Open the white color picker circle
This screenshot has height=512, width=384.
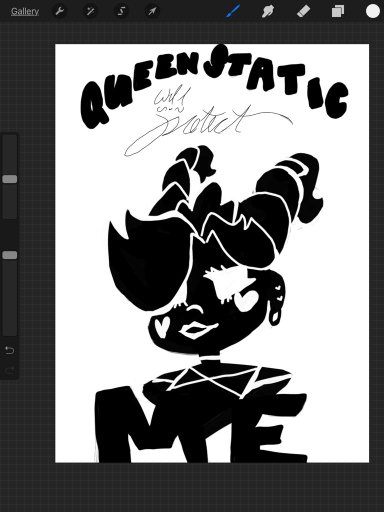click(373, 11)
